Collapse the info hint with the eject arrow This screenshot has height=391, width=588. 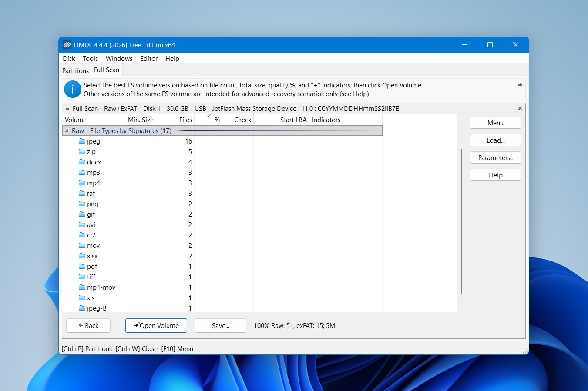pyautogui.click(x=520, y=85)
